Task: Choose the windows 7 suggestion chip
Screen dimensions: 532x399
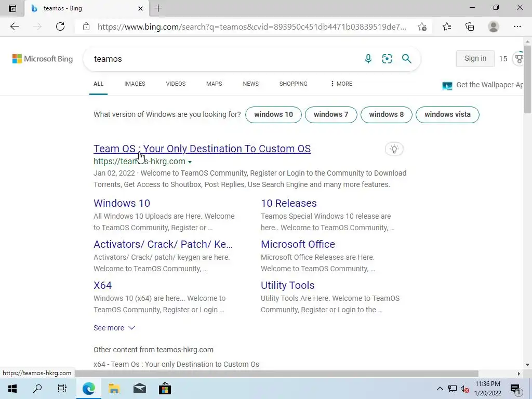Action: pyautogui.click(x=331, y=115)
